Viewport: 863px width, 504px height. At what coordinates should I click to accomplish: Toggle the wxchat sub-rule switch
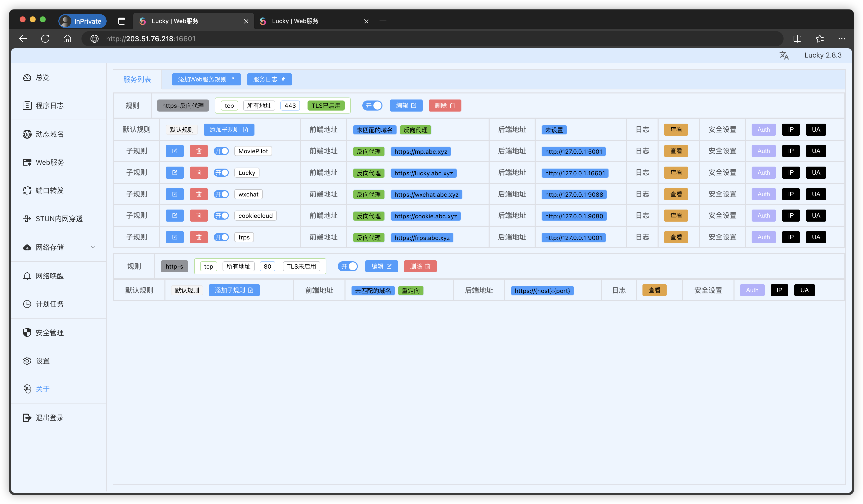(x=221, y=194)
